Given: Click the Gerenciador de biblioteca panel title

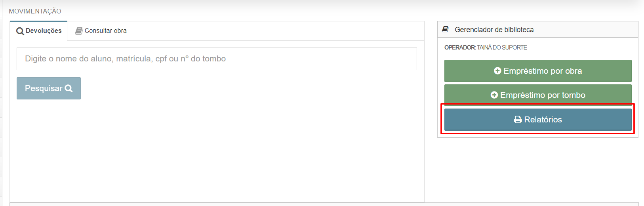Looking at the screenshot, I should coord(494,30).
